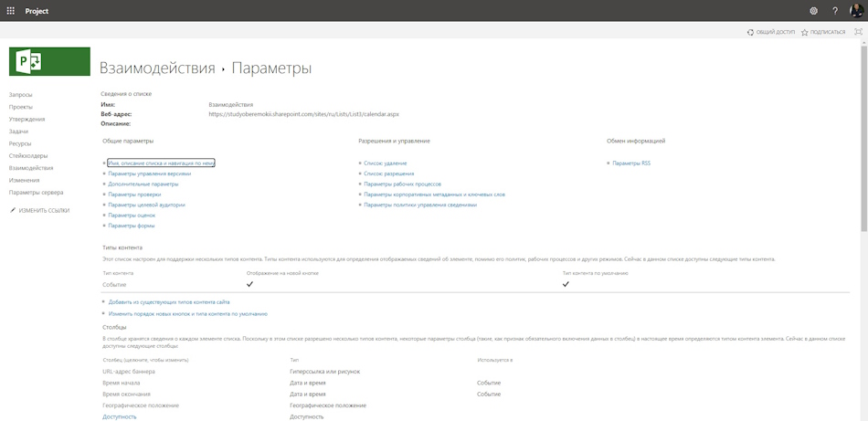The width and height of the screenshot is (868, 421).
Task: Open Параметры формы link
Action: coord(132,226)
